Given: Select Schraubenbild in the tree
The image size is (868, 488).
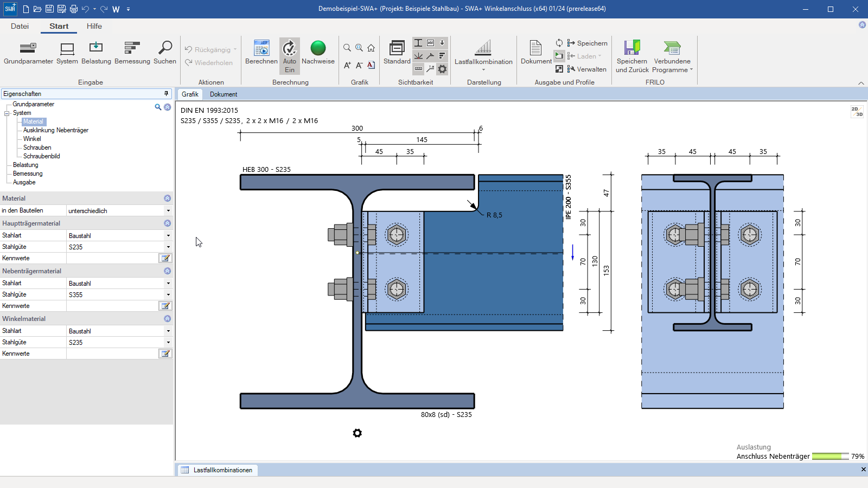Looking at the screenshot, I should click(x=42, y=156).
